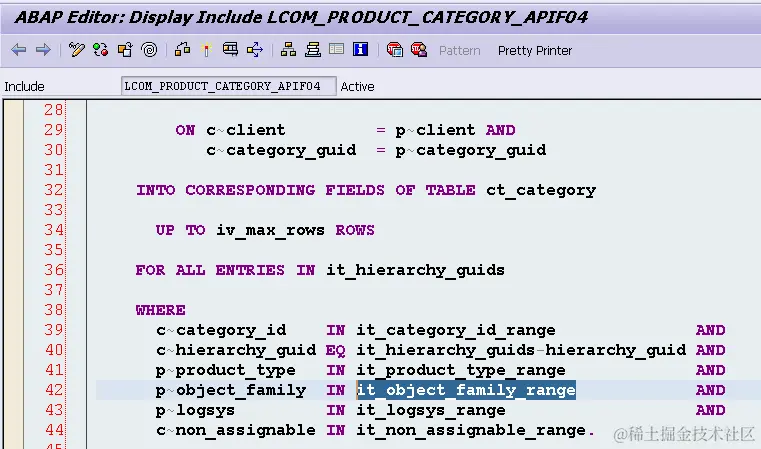Open the Where-Used List icon
Image resolution: width=761 pixels, height=449 pixels.
(255, 50)
